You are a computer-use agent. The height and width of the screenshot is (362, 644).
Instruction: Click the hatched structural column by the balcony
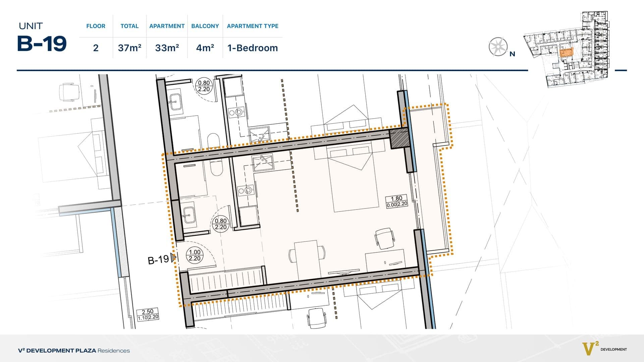pos(400,138)
